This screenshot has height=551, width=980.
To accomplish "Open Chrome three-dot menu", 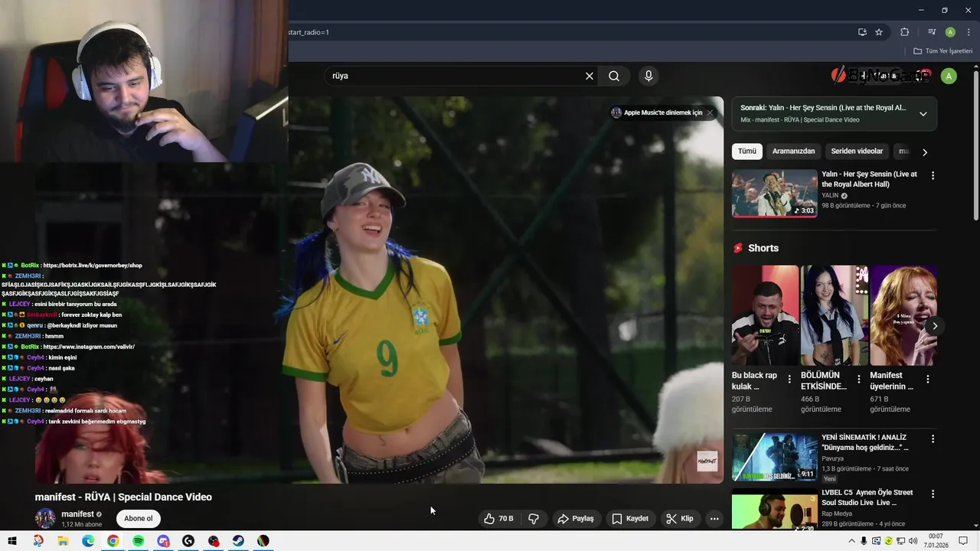I will (x=969, y=32).
